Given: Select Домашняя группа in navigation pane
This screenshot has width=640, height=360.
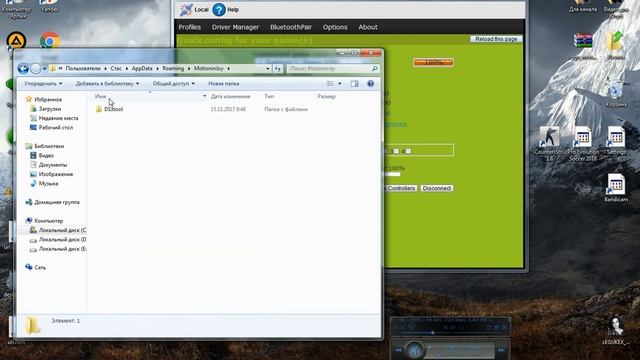Looking at the screenshot, I should pos(53,202).
